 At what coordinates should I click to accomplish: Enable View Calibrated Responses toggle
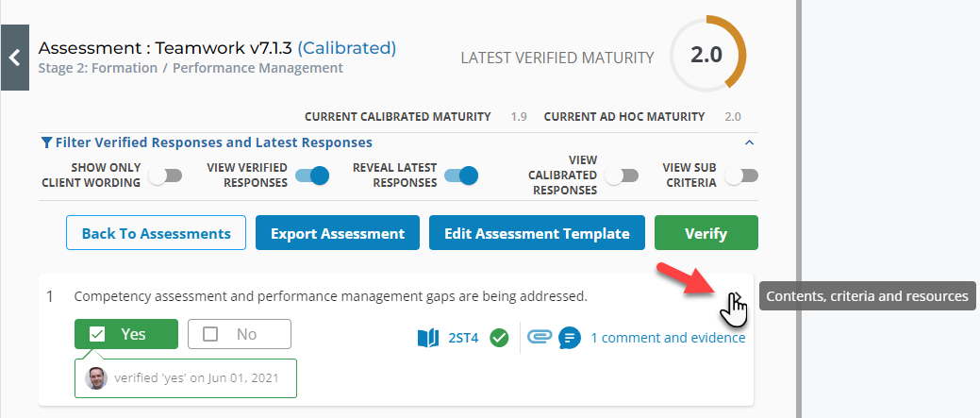point(622,176)
